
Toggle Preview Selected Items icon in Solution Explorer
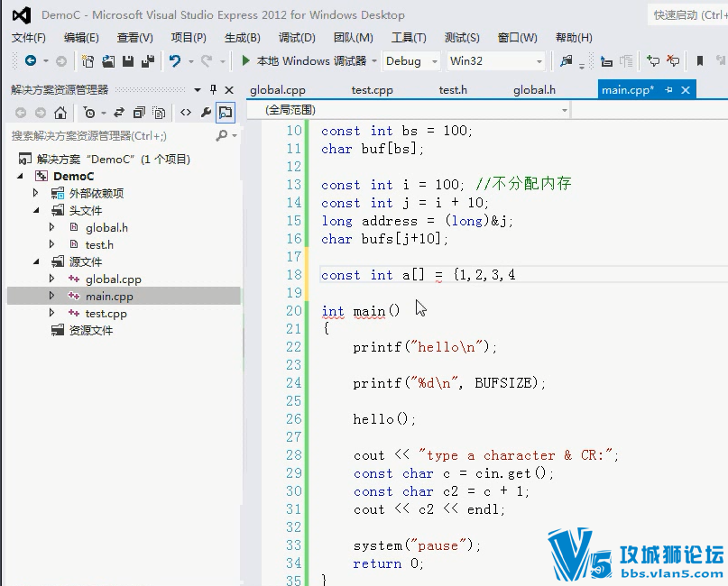[226, 113]
